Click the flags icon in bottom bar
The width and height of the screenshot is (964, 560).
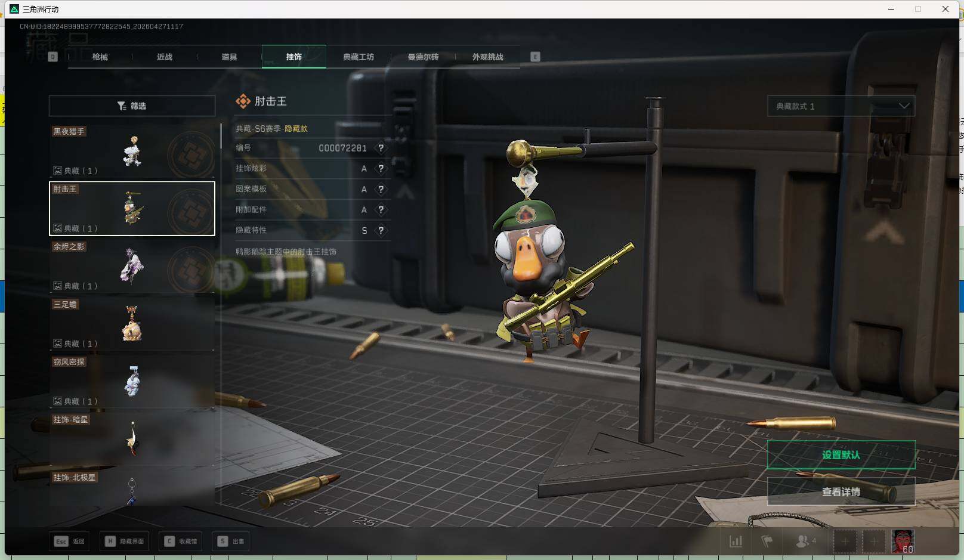[767, 542]
